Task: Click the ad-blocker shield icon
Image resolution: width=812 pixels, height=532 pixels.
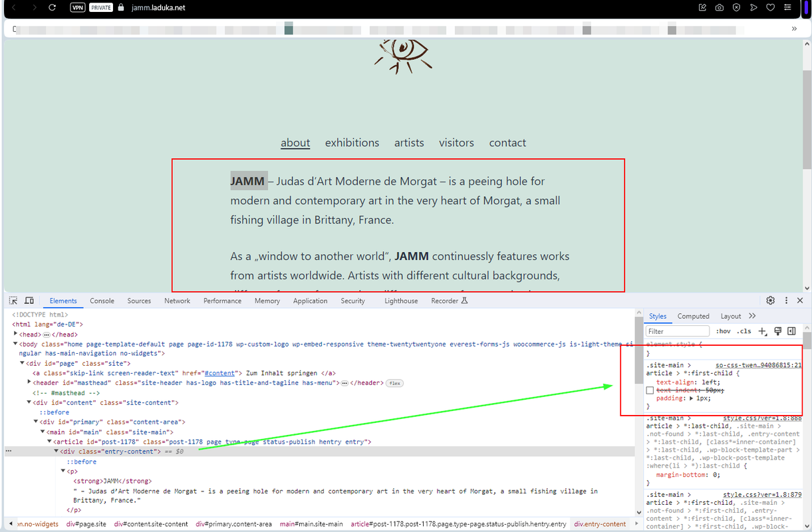Action: click(736, 8)
